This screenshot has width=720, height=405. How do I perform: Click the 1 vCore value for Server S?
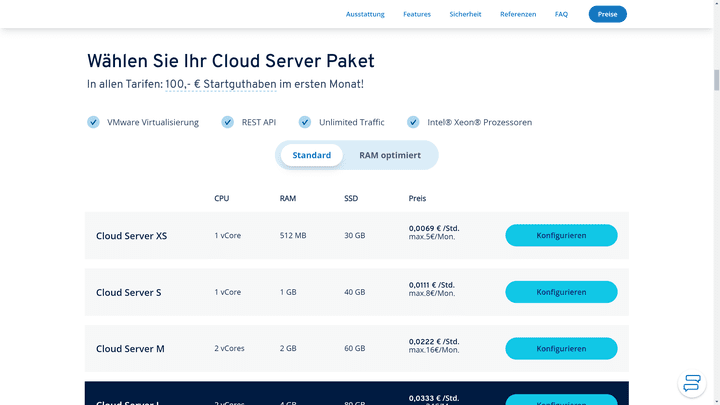tap(228, 292)
